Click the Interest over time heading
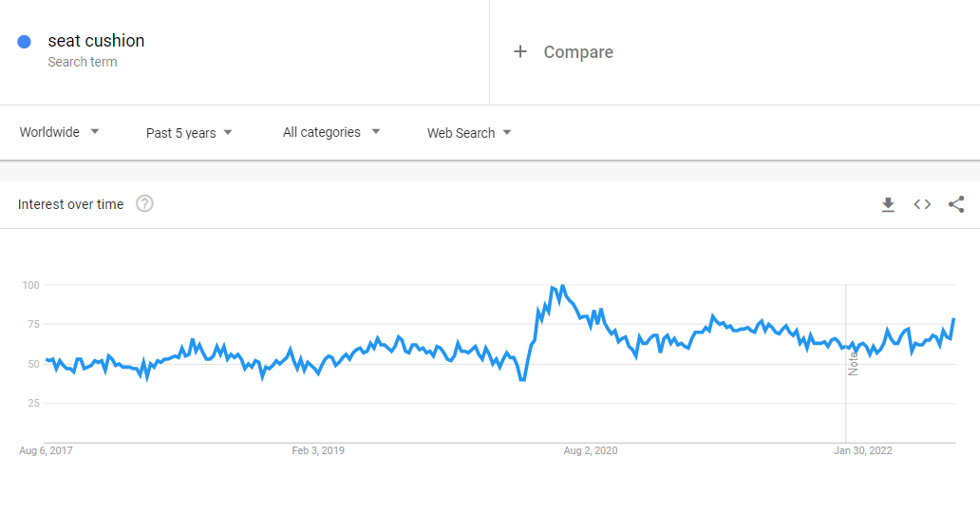Screen dimensions: 980x514 (x=70, y=204)
